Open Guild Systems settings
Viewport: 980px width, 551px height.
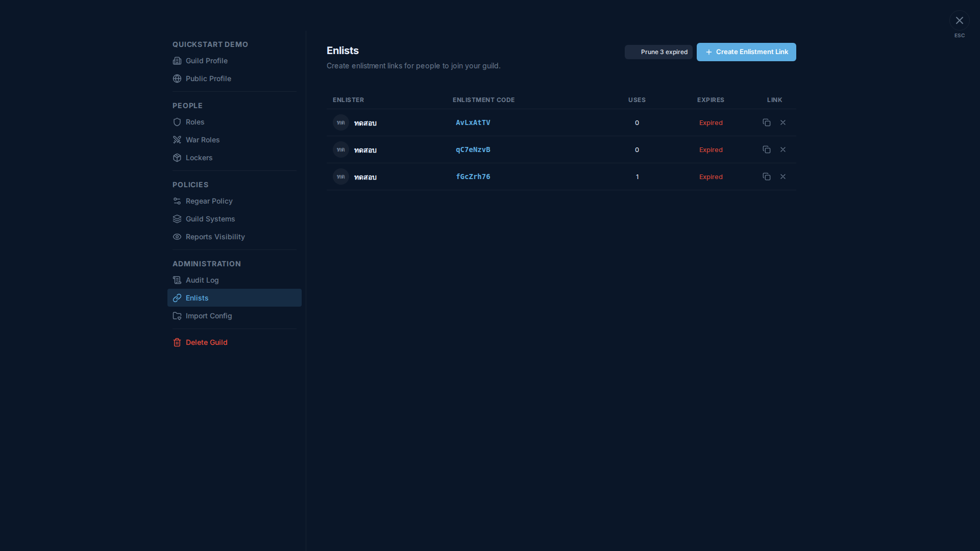[234, 219]
